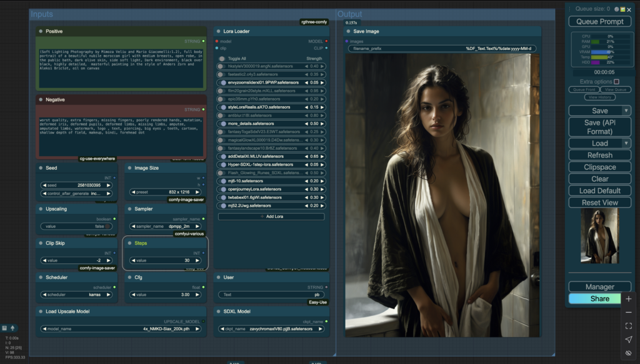
Task: Click the Refresh button
Action: tap(599, 155)
